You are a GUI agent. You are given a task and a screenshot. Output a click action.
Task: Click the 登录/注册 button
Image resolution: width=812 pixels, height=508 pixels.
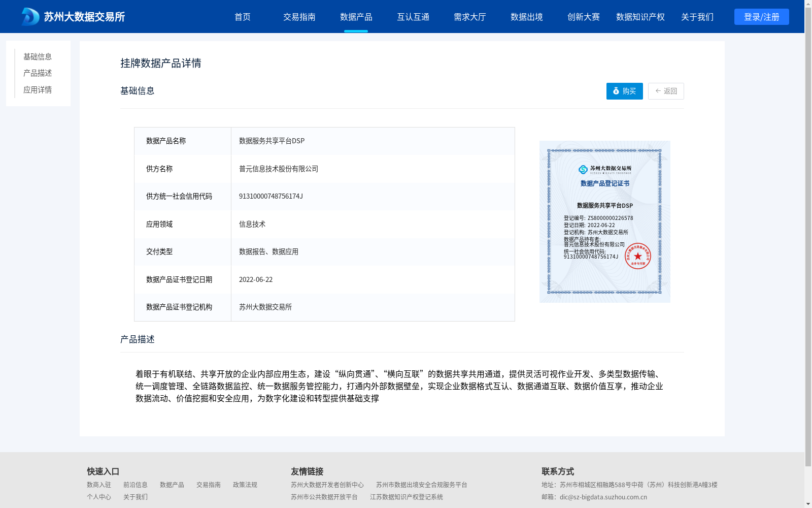coord(762,17)
